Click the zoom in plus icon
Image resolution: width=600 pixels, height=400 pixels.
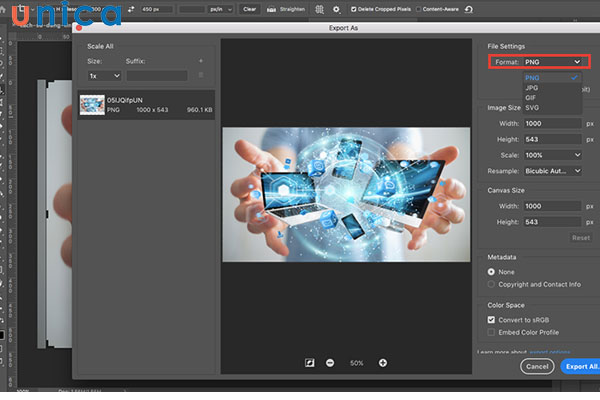click(x=382, y=362)
